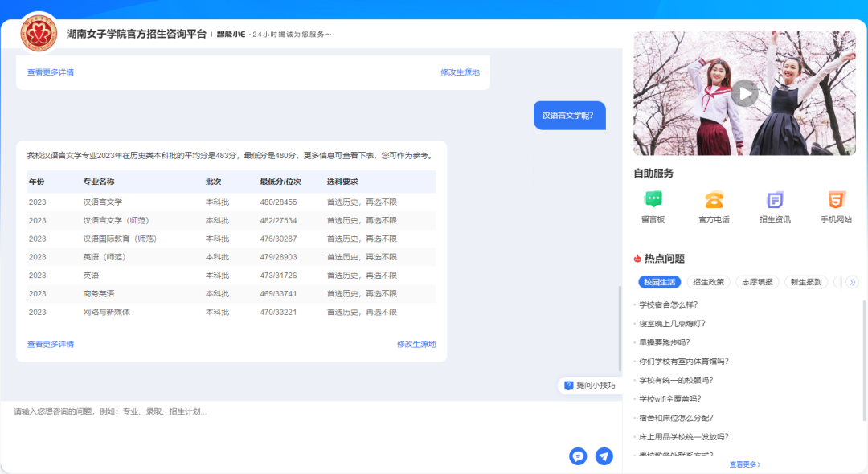Click the 官方电话 telephone icon
Viewport: 868px width, 474px height.
click(x=714, y=200)
